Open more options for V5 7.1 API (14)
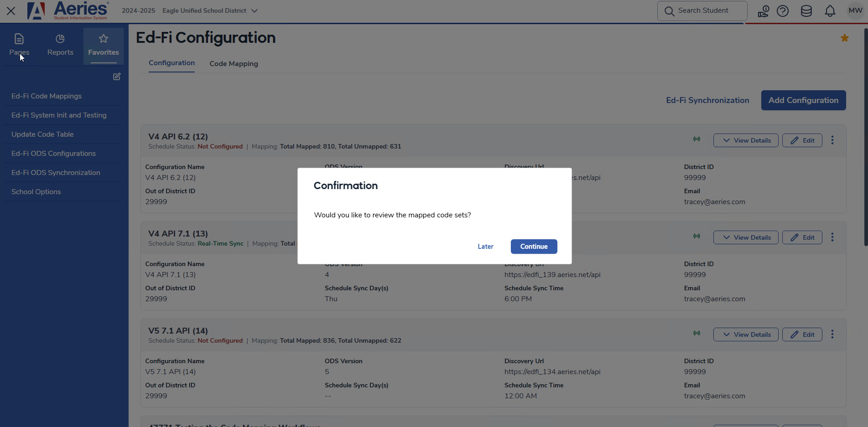Viewport: 868px width, 427px height. tap(832, 334)
